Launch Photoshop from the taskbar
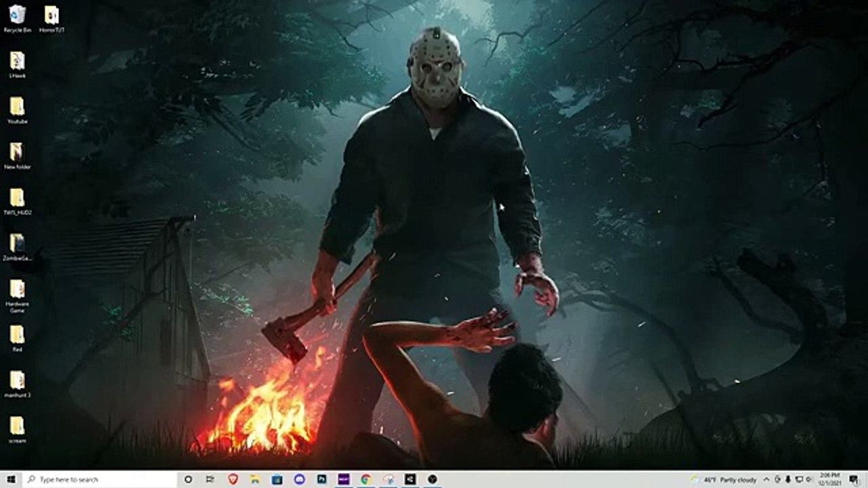The image size is (868, 488). coord(321,479)
